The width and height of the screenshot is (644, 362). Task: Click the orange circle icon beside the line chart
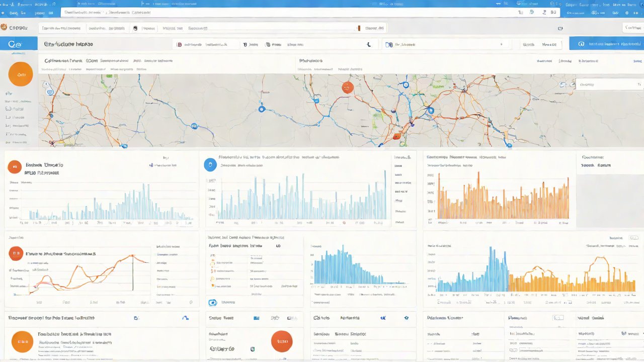pyautogui.click(x=16, y=254)
